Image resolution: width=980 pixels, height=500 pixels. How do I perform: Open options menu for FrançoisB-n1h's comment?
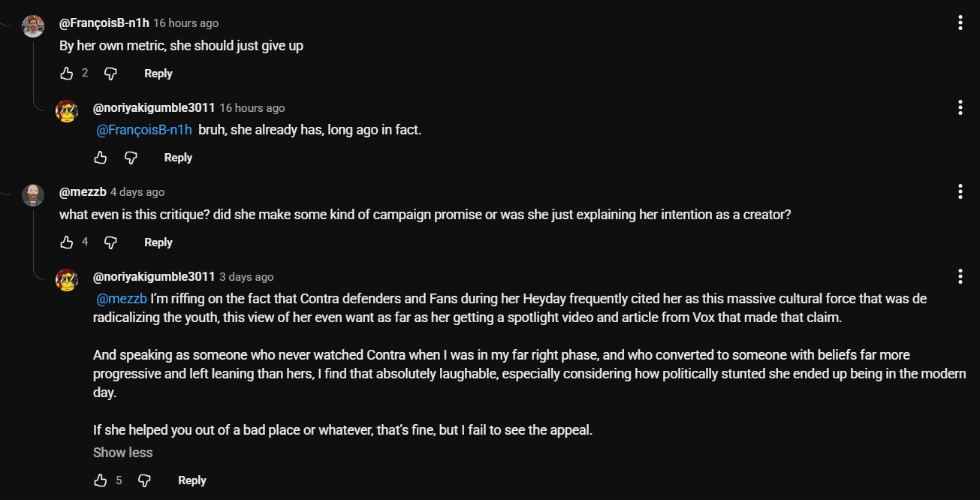coord(960,23)
